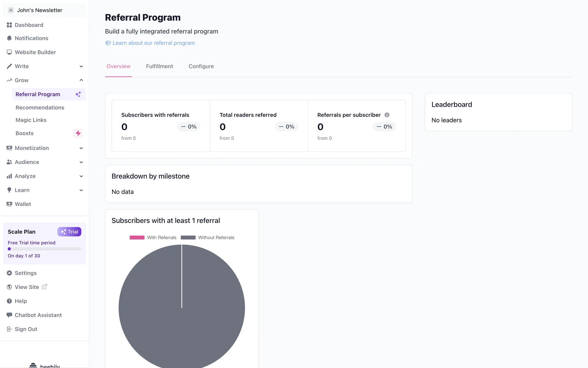588x368 pixels.
Task: Click the Notifications bell icon
Action: [9, 38]
